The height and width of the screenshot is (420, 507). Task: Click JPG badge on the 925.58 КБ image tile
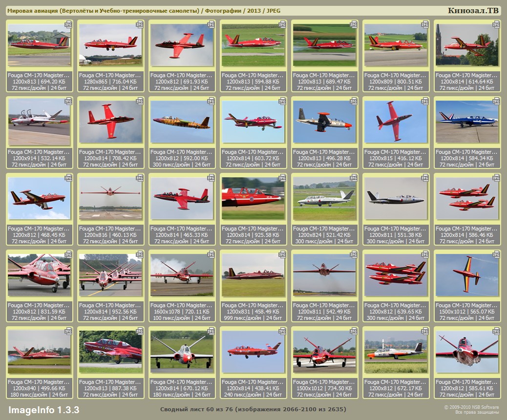tap(282, 177)
